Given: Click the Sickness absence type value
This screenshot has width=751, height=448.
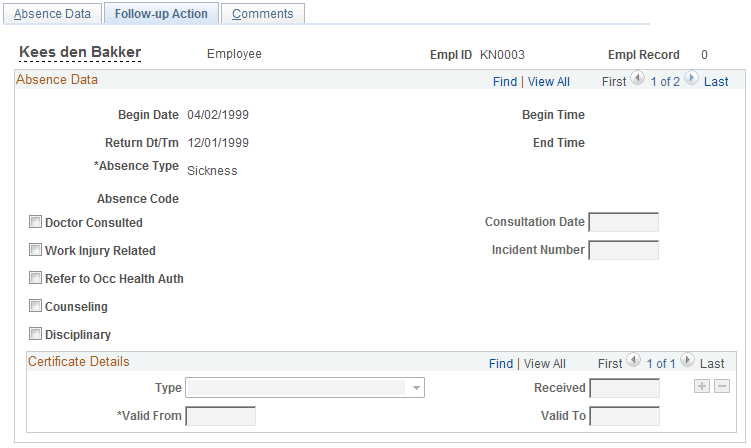Looking at the screenshot, I should tap(212, 171).
